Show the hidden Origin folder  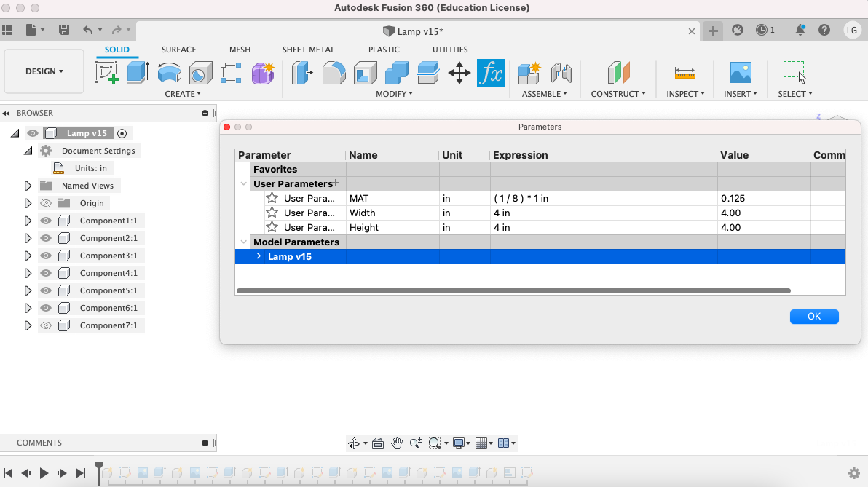[46, 203]
